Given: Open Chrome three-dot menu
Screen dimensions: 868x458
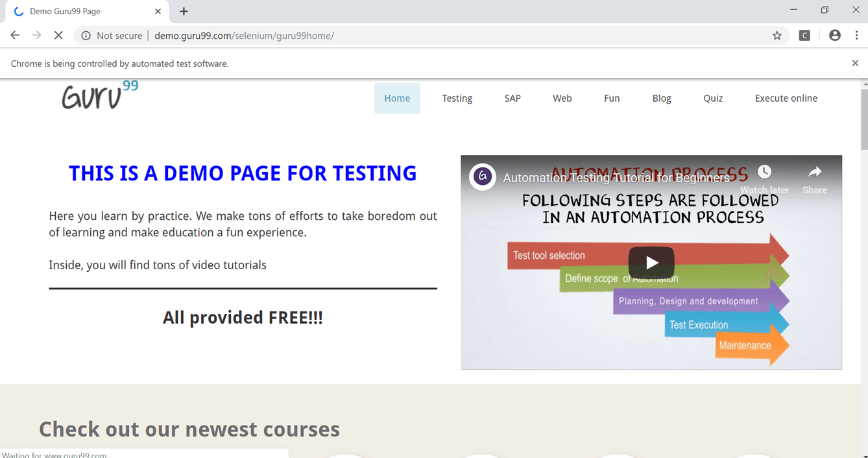Looking at the screenshot, I should (x=856, y=36).
